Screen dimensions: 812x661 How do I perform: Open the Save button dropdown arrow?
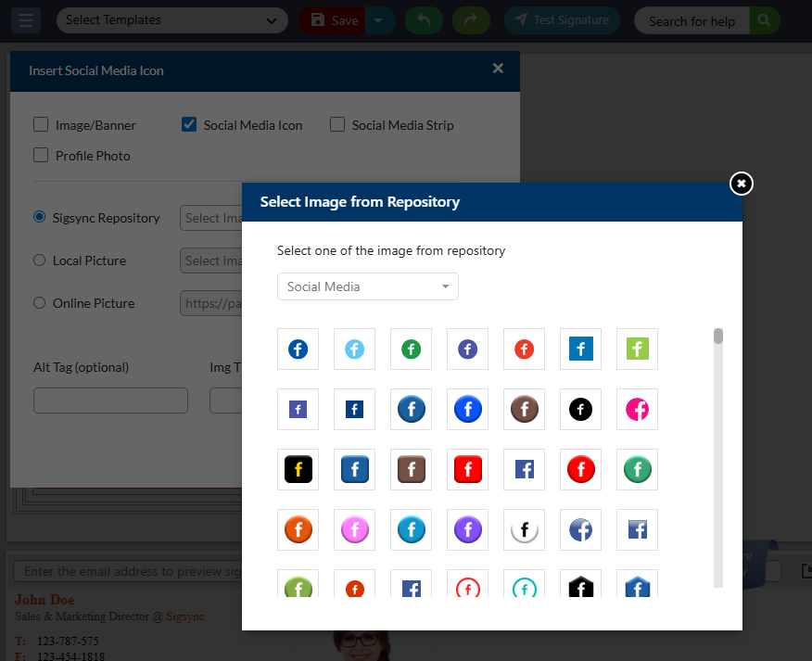pos(380,20)
